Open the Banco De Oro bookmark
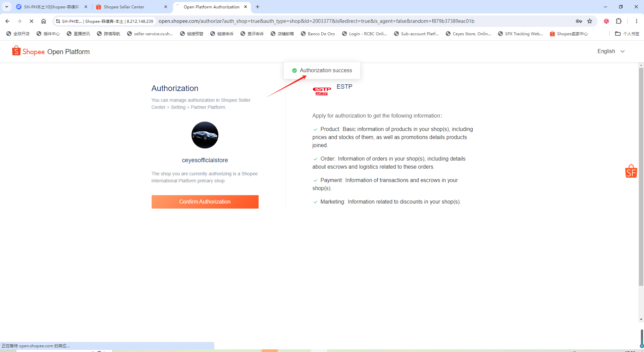Image resolution: width=644 pixels, height=352 pixels. pos(318,34)
